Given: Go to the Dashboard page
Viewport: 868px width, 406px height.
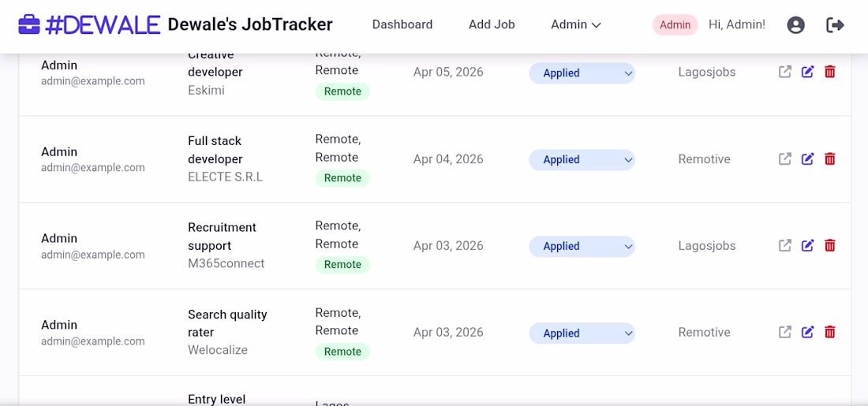Looking at the screenshot, I should coord(402,24).
